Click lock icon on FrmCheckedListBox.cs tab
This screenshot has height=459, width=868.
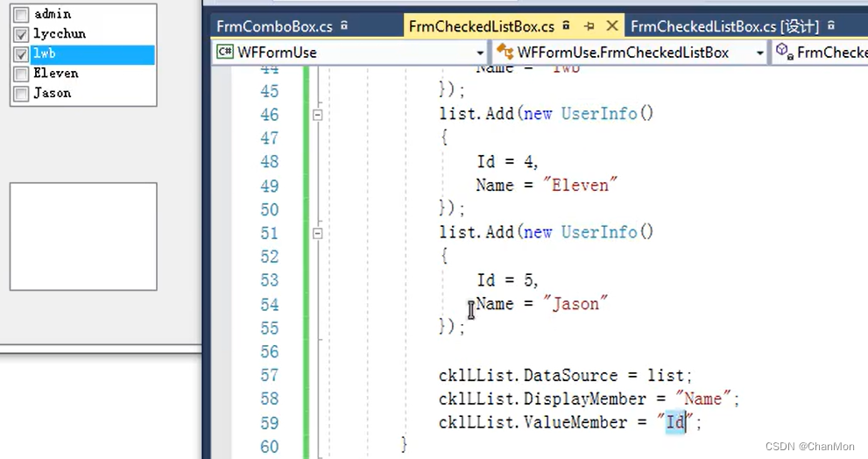click(x=566, y=25)
